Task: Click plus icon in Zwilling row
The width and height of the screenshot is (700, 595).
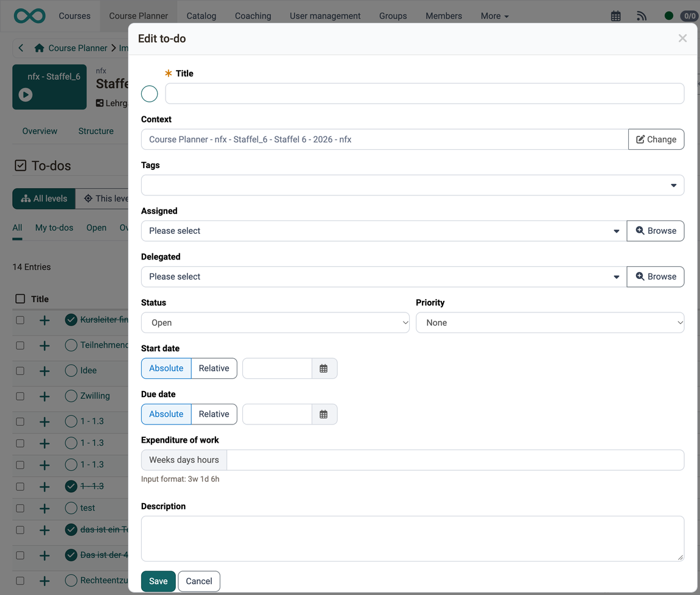Action: [44, 396]
